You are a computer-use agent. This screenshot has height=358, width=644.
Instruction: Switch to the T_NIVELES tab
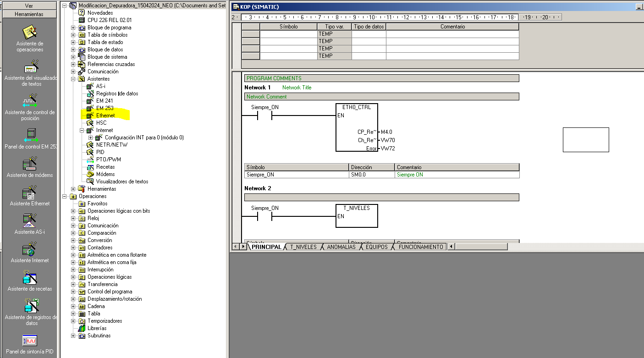click(303, 247)
